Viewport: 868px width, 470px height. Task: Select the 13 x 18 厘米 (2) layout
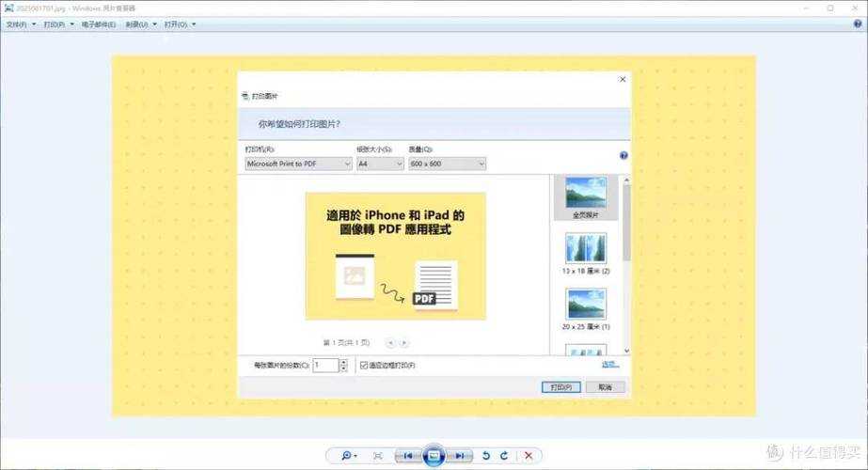tap(586, 254)
